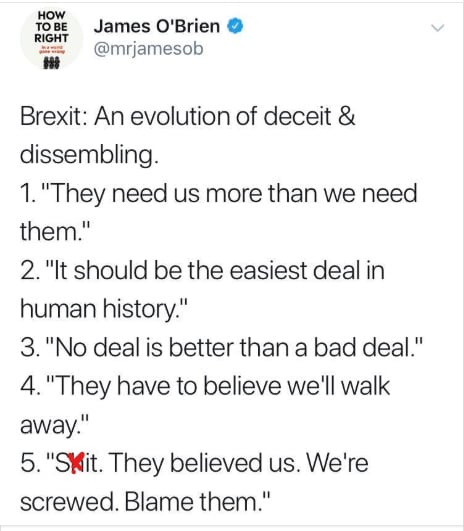This screenshot has width=464, height=531.
Task: Click the phrase "human history."
Action: (104, 309)
